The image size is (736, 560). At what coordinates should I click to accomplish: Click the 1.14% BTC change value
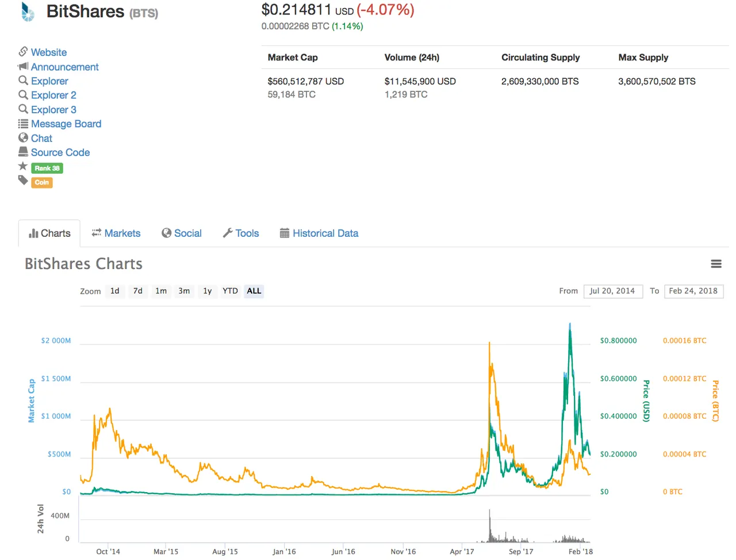click(347, 26)
